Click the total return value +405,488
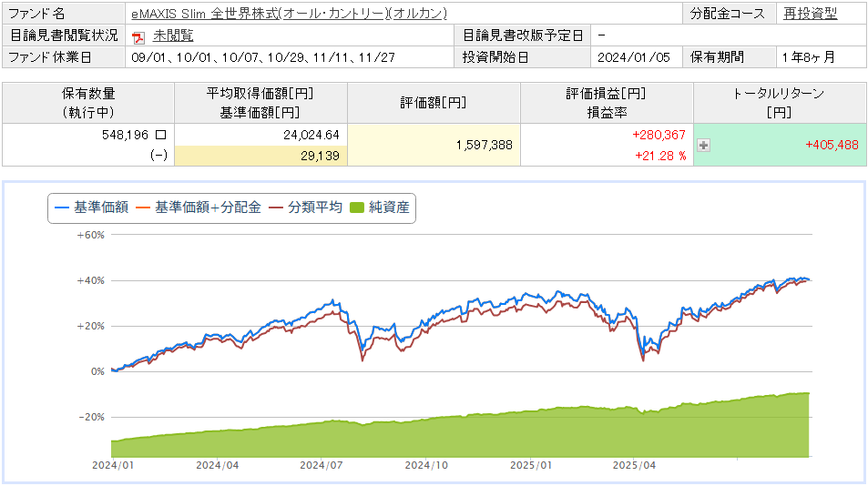This screenshot has height=486, width=868. tap(832, 145)
